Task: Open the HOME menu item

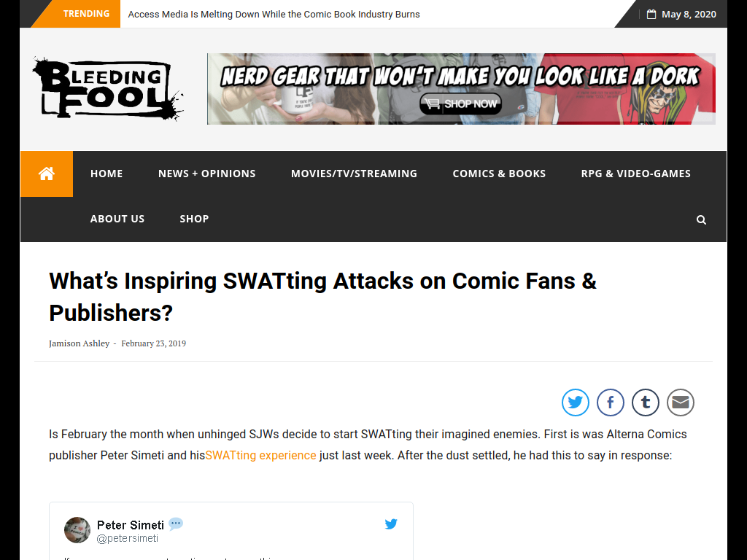Action: click(x=107, y=174)
